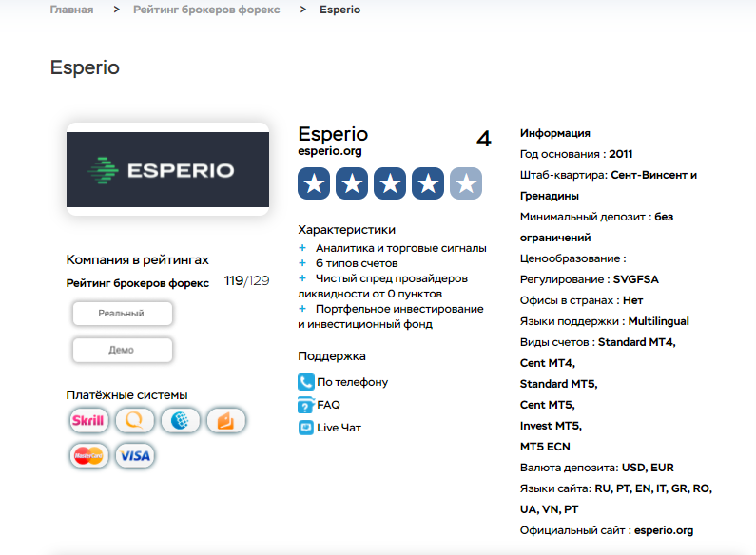
Task: Click 'Платёжные системы' heading
Action: [x=126, y=395]
